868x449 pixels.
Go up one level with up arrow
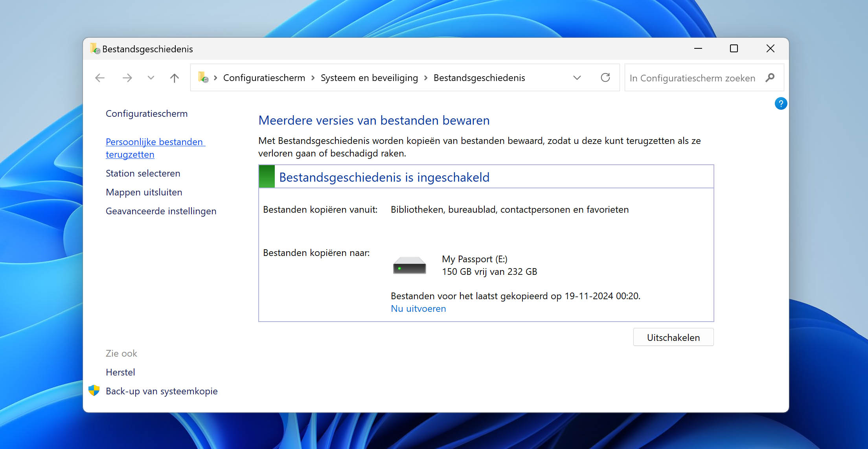click(175, 78)
